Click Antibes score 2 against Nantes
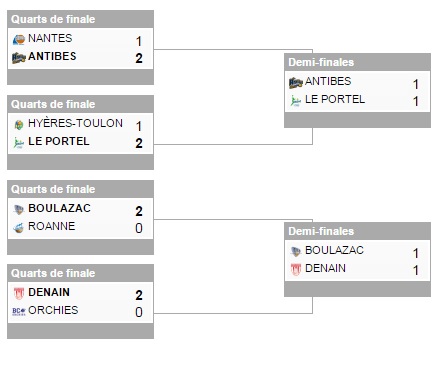This screenshot has width=444, height=365. [139, 58]
